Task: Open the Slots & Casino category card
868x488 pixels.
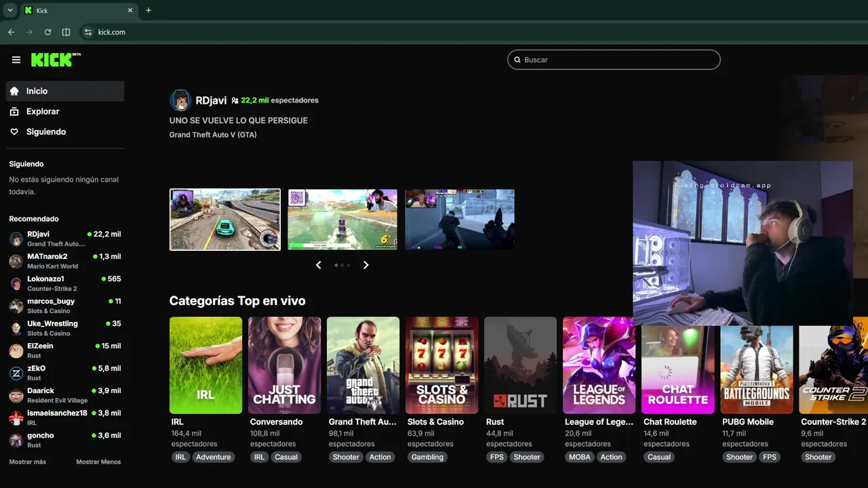Action: pyautogui.click(x=441, y=365)
